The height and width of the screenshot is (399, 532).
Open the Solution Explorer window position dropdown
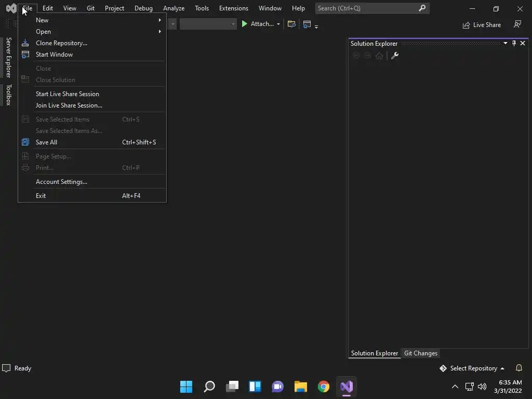coord(505,43)
